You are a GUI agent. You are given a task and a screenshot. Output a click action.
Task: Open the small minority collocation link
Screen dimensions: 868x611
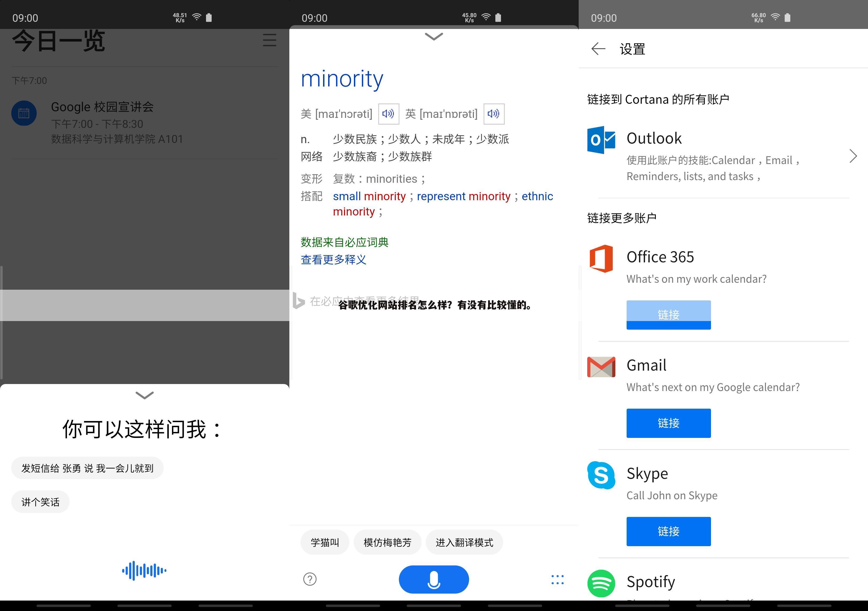(369, 196)
